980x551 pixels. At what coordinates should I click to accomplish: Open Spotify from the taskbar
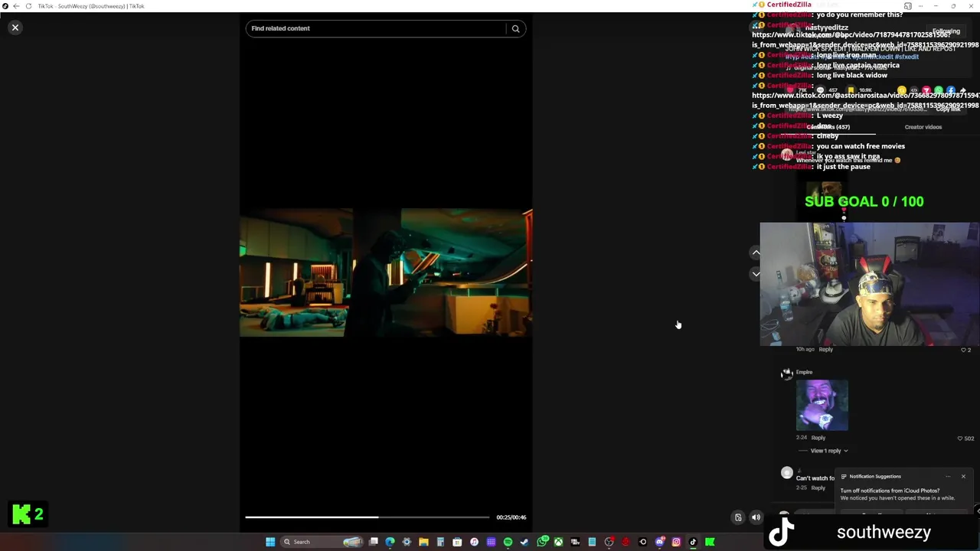point(508,542)
